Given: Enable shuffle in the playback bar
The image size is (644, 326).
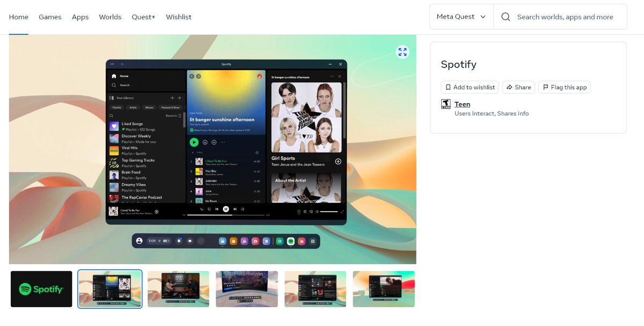Looking at the screenshot, I should [x=209, y=209].
